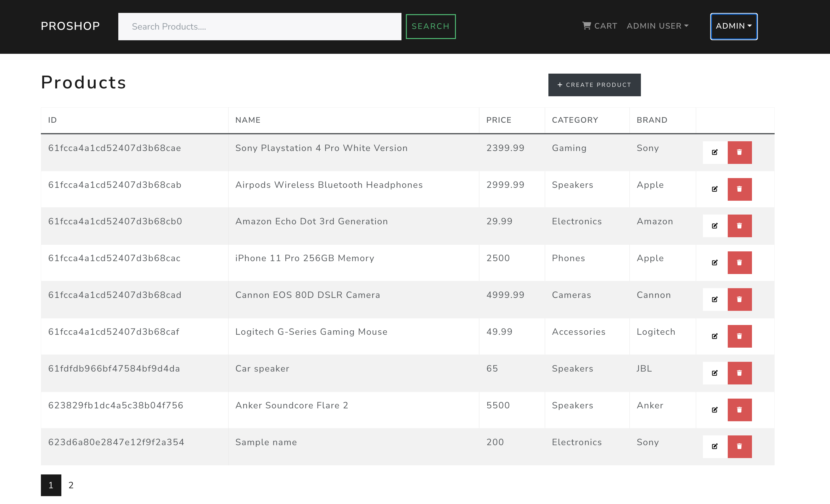This screenshot has width=830, height=504.
Task: Delete the Airpods Wireless Bluetooth Headphones product
Action: [740, 189]
